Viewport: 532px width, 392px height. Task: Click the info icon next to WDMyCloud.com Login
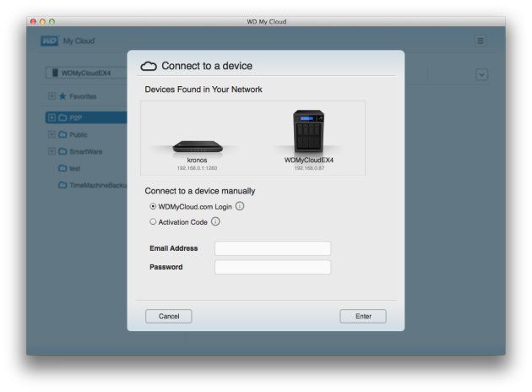click(240, 206)
